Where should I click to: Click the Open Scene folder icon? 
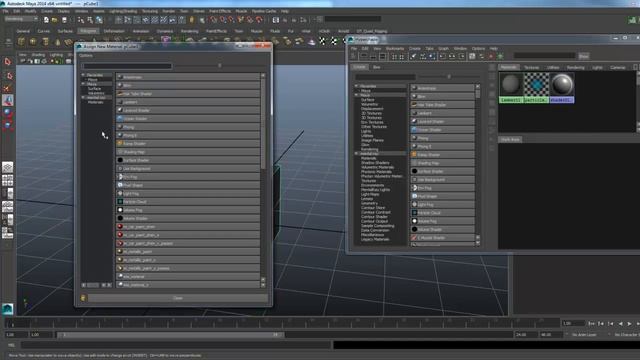pos(55,20)
